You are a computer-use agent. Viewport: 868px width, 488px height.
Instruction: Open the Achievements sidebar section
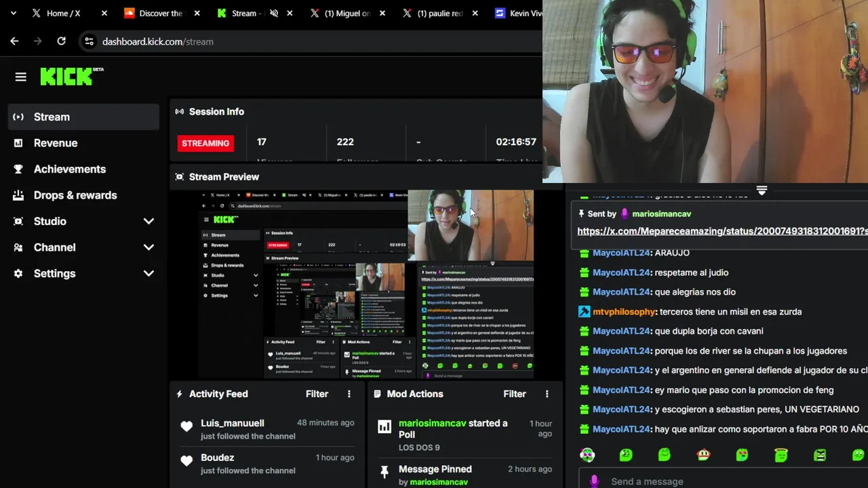83,169
